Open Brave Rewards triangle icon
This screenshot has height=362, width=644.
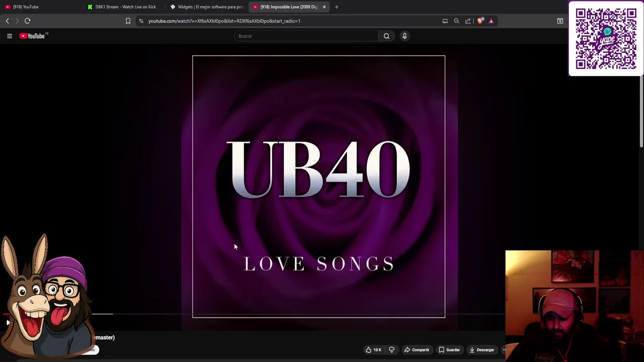pos(491,21)
